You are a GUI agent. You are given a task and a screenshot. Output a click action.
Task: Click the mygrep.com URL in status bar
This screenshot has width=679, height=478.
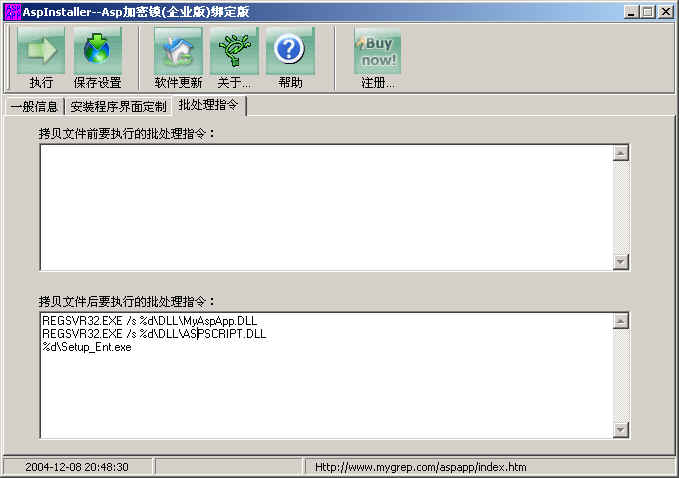pos(420,467)
